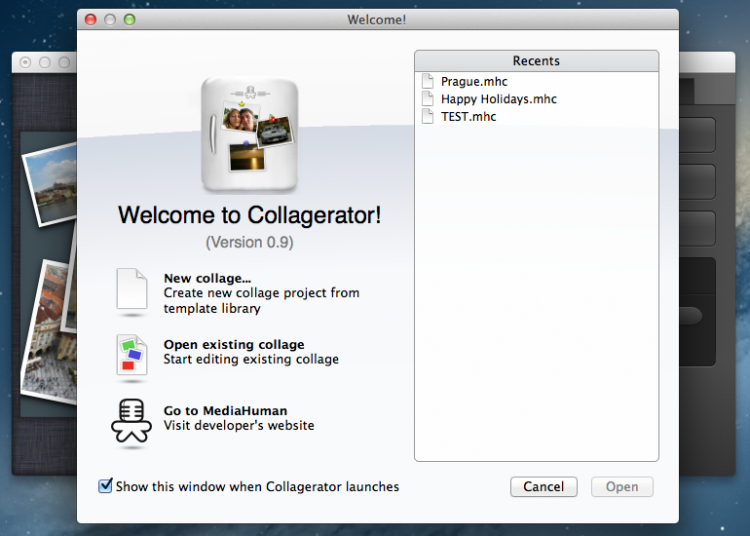
Task: Click the castle photo in background window
Action: pyautogui.click(x=50, y=185)
